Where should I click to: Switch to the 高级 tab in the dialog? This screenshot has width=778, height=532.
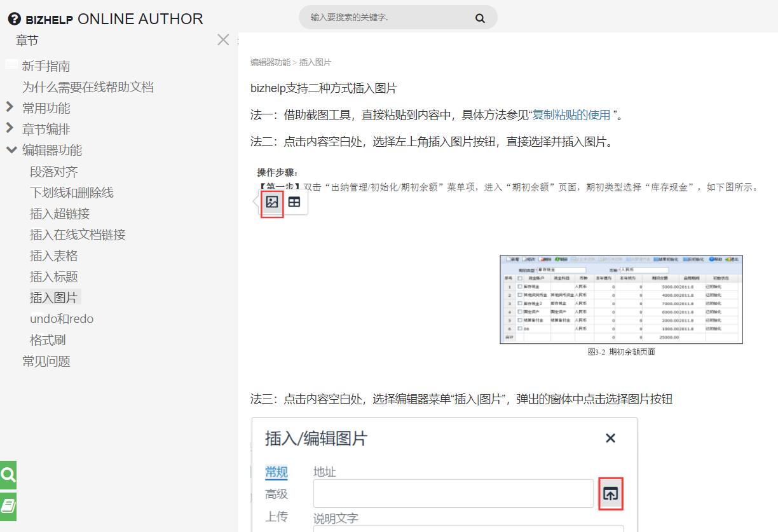[276, 494]
